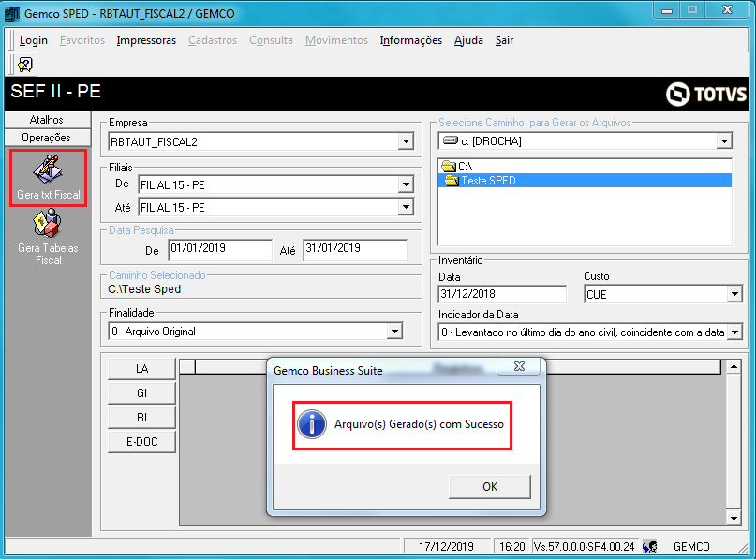
Task: Close the Gemco Business Suite dialog
Action: [x=519, y=366]
